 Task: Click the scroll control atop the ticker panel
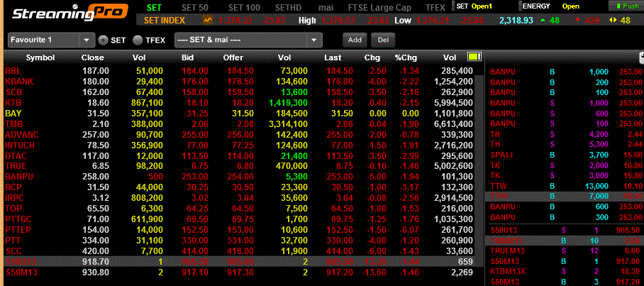tap(641, 57)
